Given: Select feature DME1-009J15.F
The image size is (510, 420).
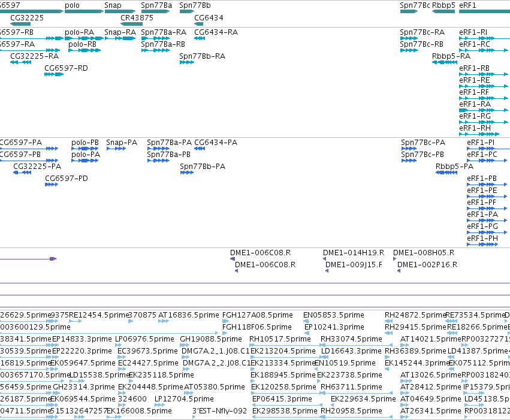Looking at the screenshot, I should 354,265.
